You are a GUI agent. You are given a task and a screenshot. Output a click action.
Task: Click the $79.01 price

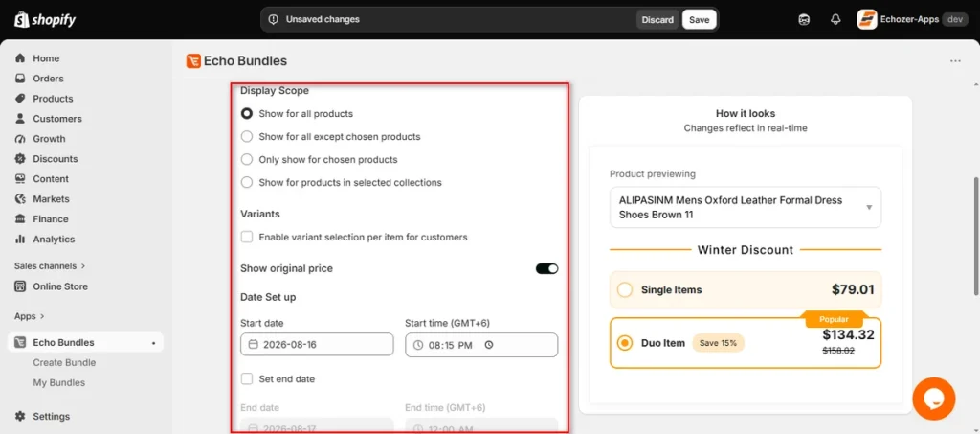pos(853,289)
